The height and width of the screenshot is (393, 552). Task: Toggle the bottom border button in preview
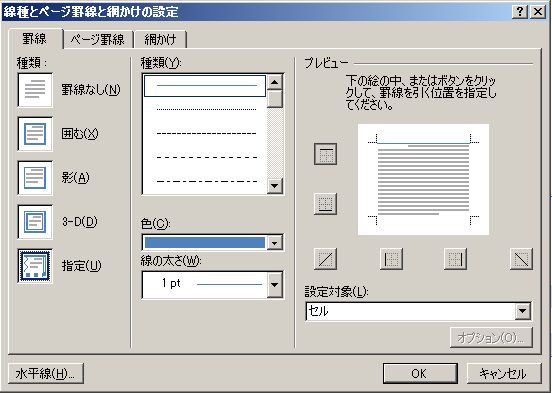[x=325, y=204]
